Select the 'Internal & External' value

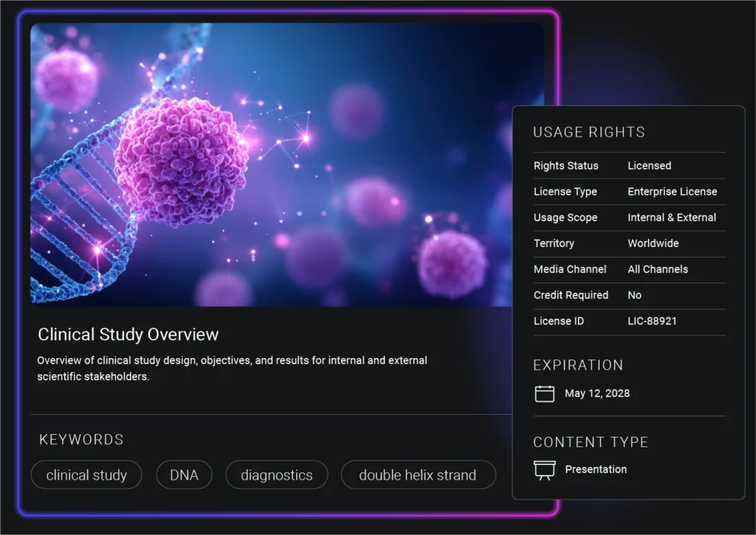(x=672, y=218)
